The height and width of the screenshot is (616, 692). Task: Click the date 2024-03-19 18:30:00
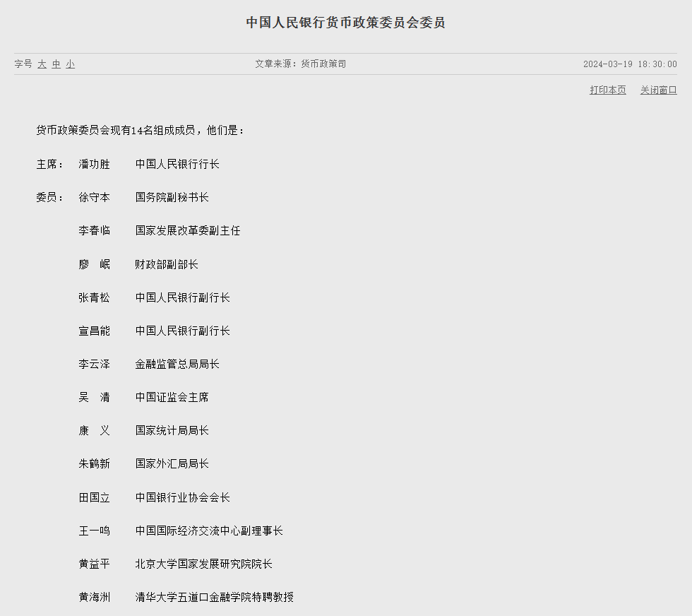[x=630, y=64]
